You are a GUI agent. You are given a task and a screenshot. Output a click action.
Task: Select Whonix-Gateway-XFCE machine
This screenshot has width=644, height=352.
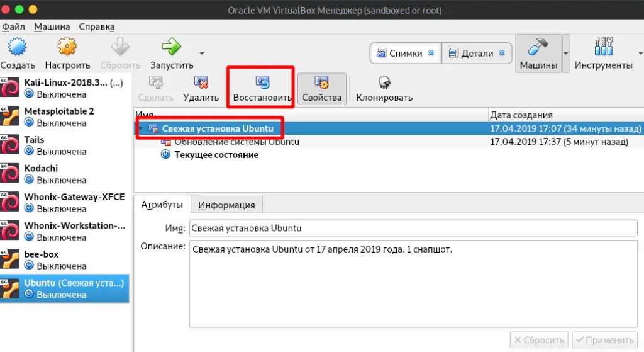tap(65, 202)
